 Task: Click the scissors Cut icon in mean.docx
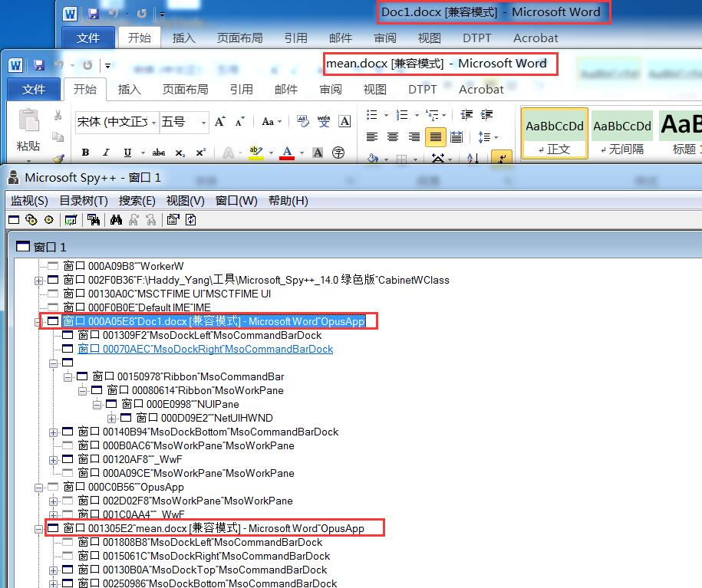click(58, 115)
